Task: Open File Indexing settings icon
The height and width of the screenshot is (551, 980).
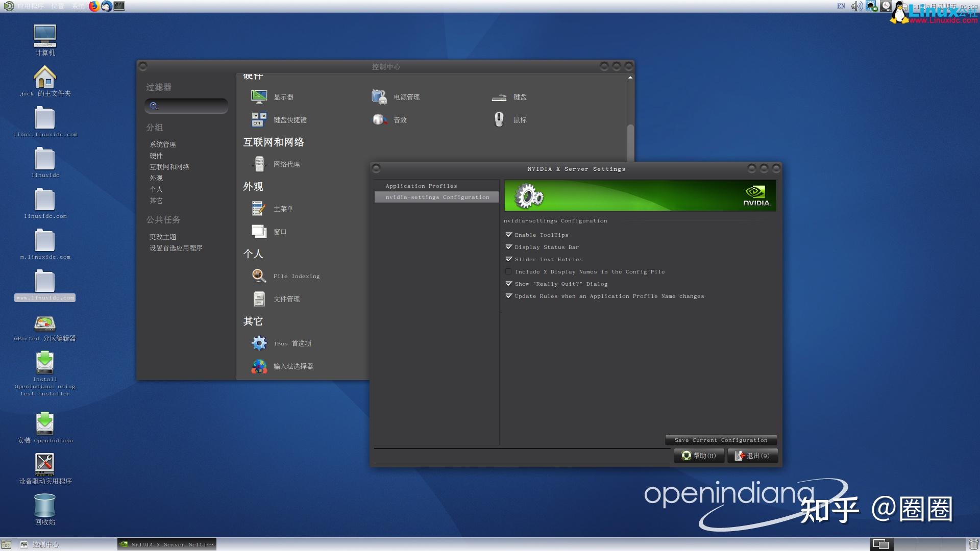Action: pos(259,276)
